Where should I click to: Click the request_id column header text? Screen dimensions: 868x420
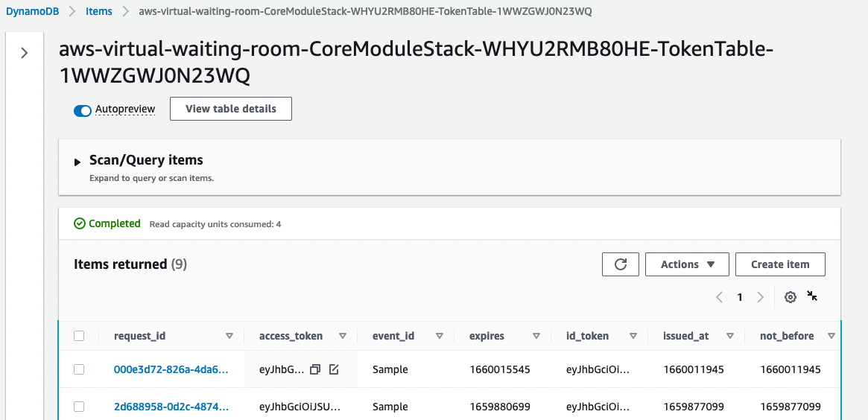coord(139,336)
